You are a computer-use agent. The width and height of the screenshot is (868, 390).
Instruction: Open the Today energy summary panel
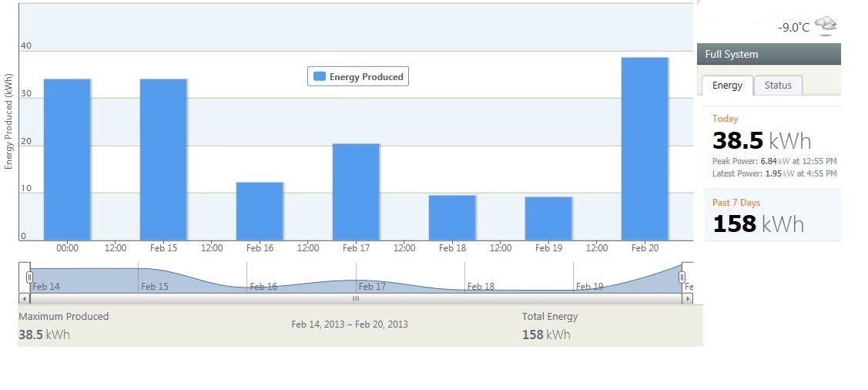(772, 146)
